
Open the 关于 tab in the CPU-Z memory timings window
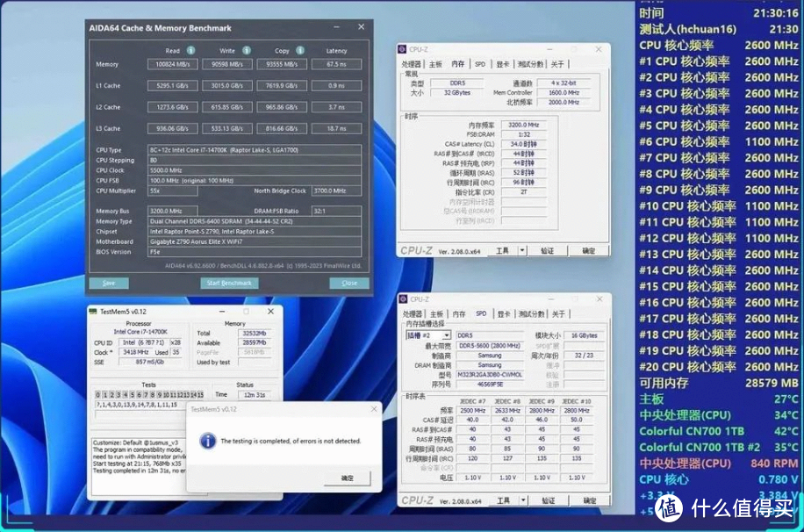[557, 64]
